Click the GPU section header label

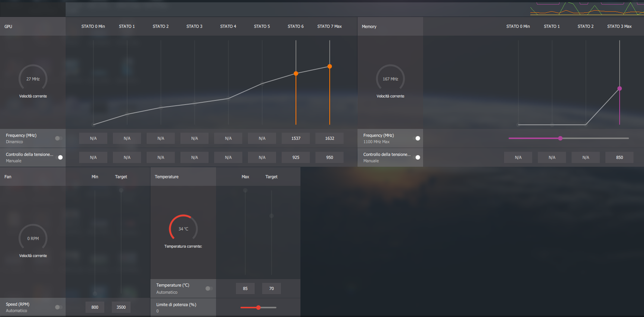pos(9,26)
